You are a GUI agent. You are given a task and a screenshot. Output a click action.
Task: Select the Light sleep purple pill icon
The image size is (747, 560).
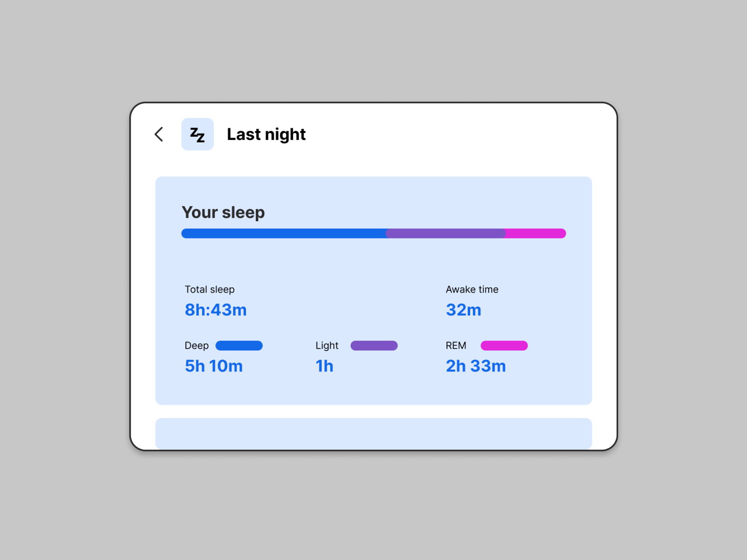pos(373,345)
